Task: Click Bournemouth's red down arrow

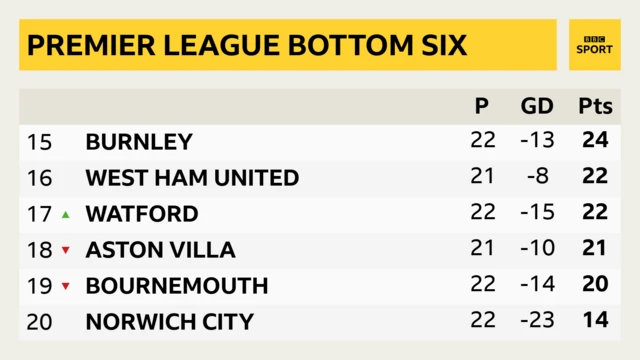Action: point(66,286)
